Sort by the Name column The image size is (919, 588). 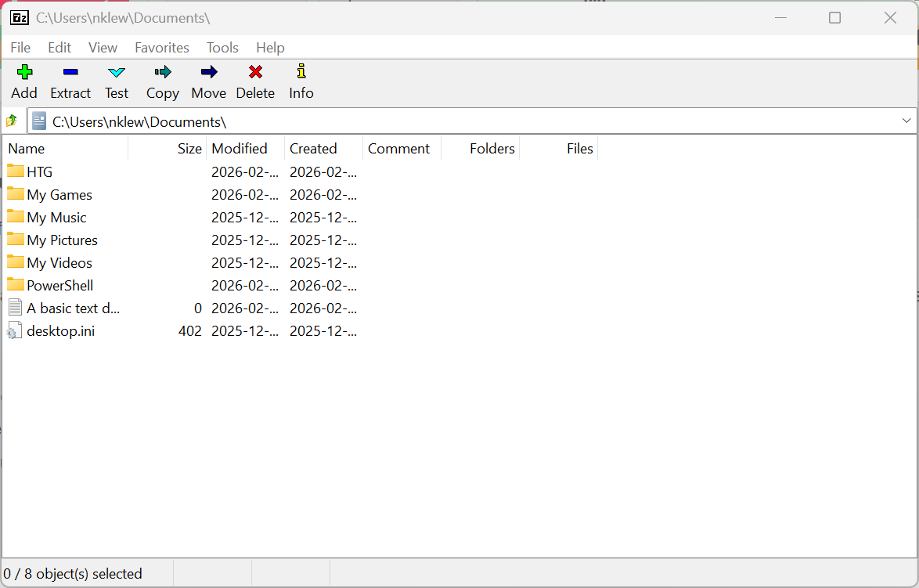(x=65, y=148)
